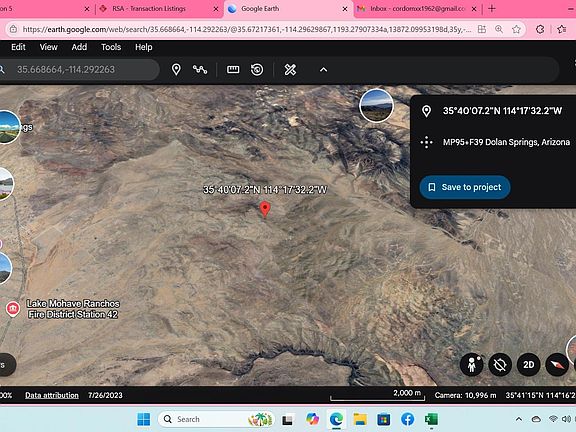Open Street View pegman

[x=472, y=364]
